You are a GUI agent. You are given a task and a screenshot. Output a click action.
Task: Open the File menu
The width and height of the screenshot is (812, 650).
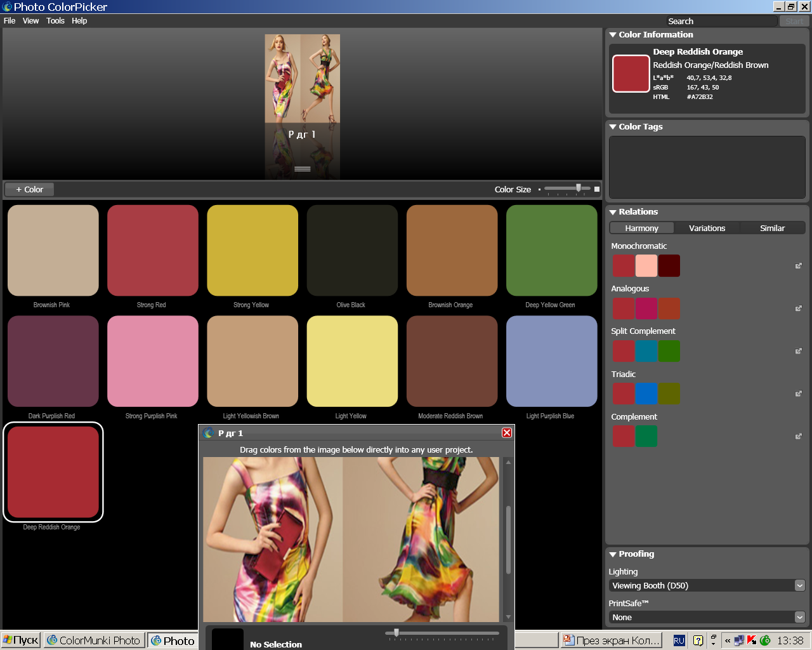(10, 21)
